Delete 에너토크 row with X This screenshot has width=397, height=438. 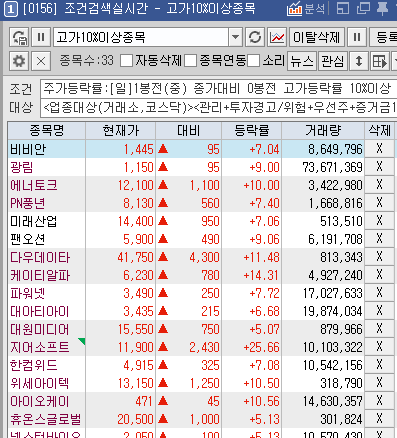(379, 185)
